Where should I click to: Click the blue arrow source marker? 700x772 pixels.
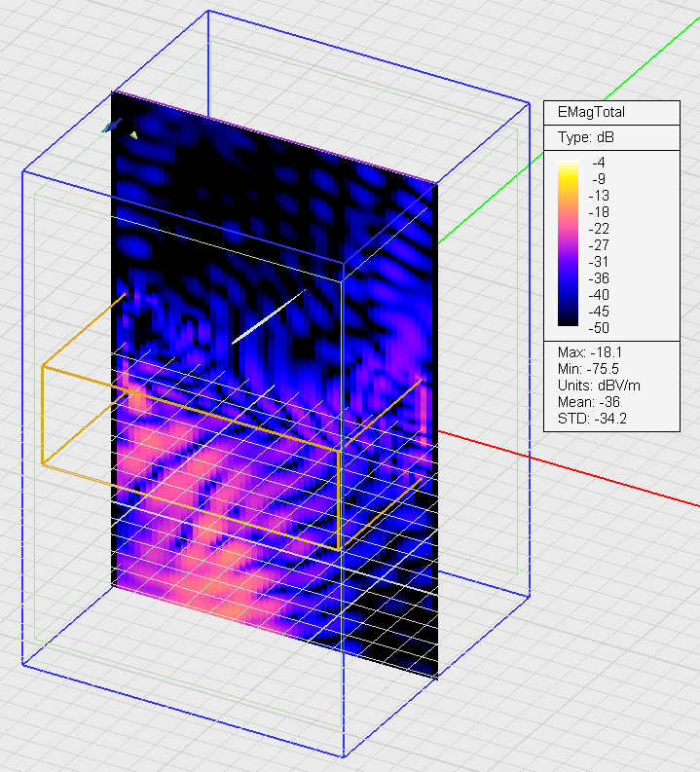coord(113,126)
